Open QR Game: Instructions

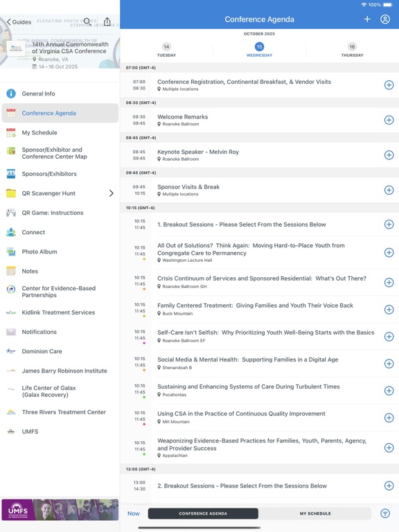click(60, 213)
